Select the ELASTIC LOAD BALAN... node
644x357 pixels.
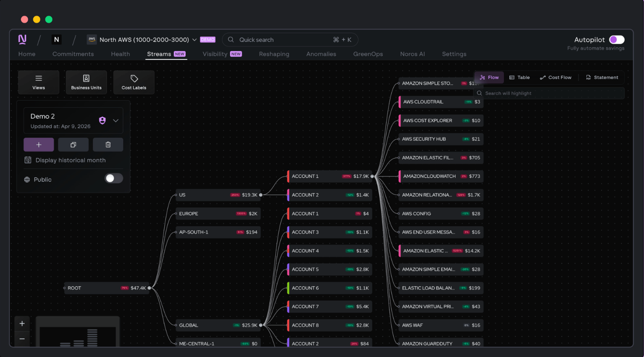pyautogui.click(x=441, y=288)
